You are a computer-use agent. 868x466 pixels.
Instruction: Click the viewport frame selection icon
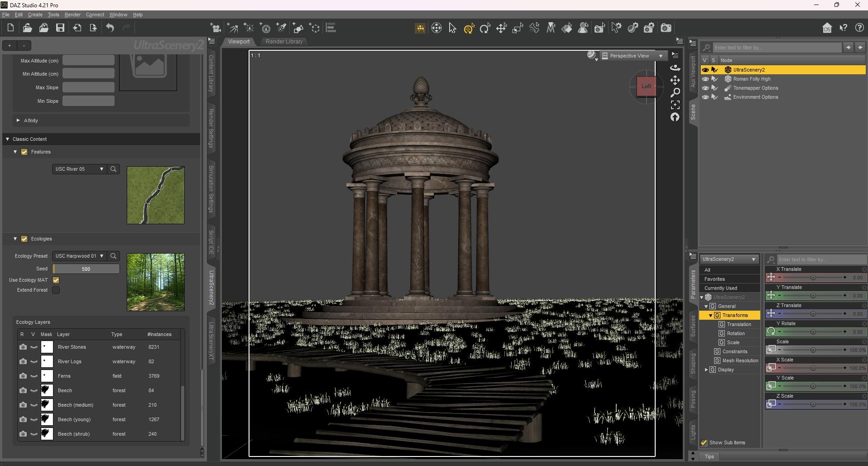point(675,105)
